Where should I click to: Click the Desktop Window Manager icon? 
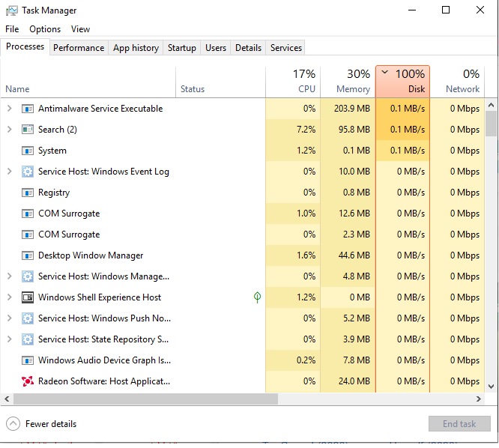click(28, 255)
